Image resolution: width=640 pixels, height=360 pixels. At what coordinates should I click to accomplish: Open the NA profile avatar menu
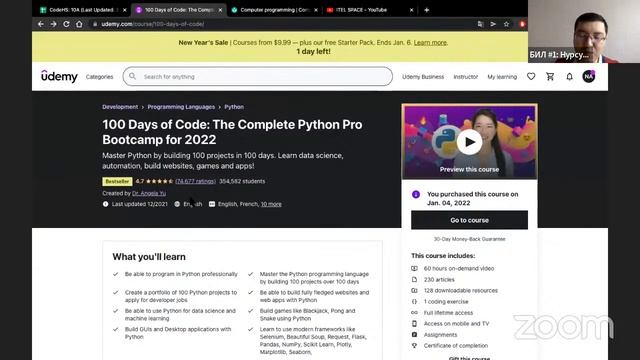589,76
